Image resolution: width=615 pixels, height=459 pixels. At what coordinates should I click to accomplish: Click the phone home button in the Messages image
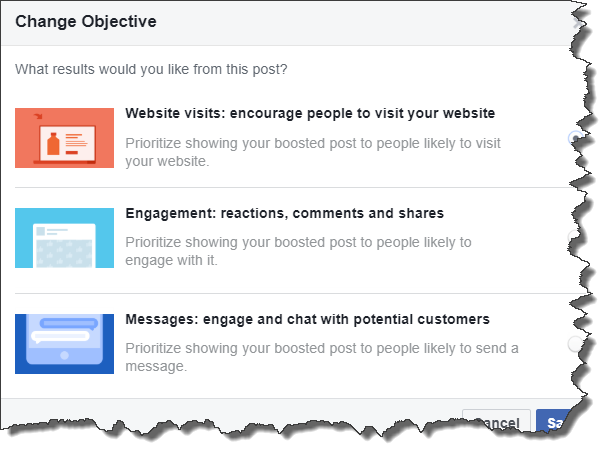click(x=65, y=355)
